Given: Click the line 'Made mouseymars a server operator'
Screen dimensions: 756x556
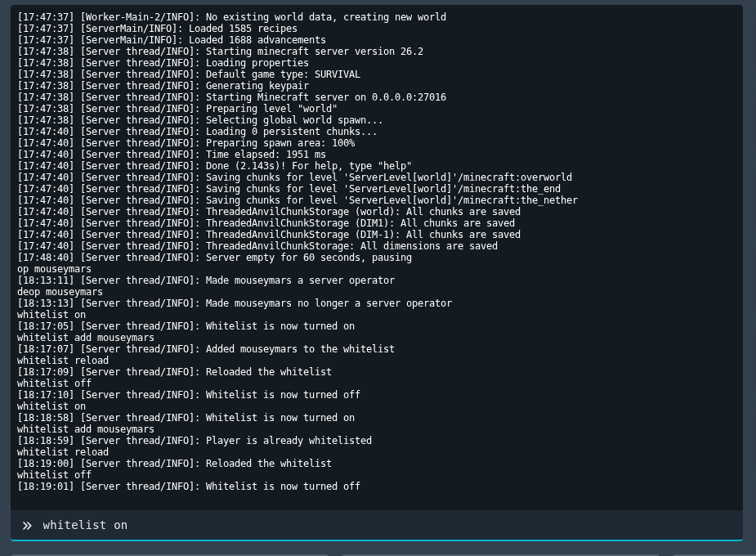Looking at the screenshot, I should [206, 280].
